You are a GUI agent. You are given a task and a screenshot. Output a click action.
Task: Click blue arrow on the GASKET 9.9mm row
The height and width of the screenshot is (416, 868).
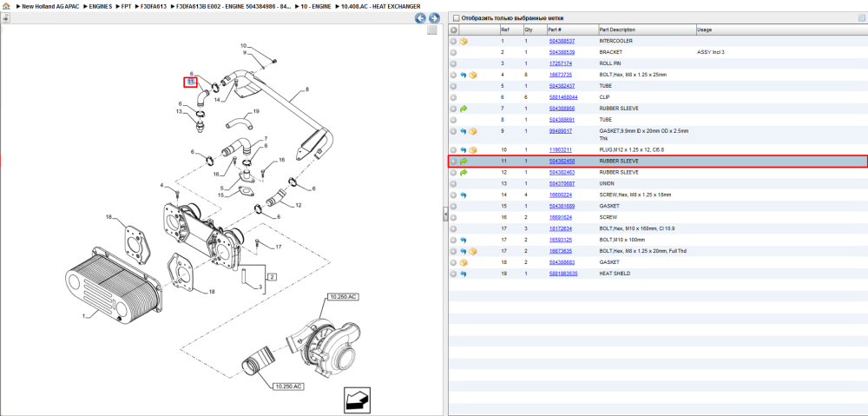[x=464, y=131]
